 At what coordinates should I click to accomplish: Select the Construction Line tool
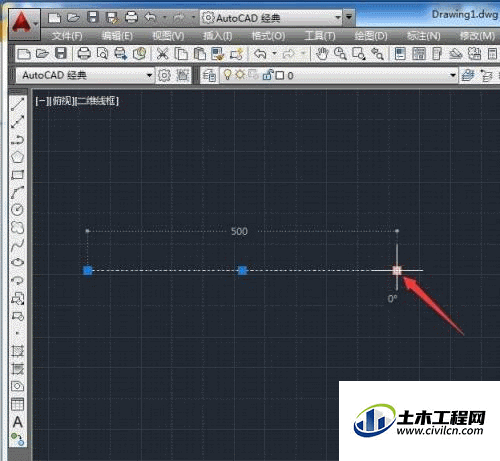17,122
